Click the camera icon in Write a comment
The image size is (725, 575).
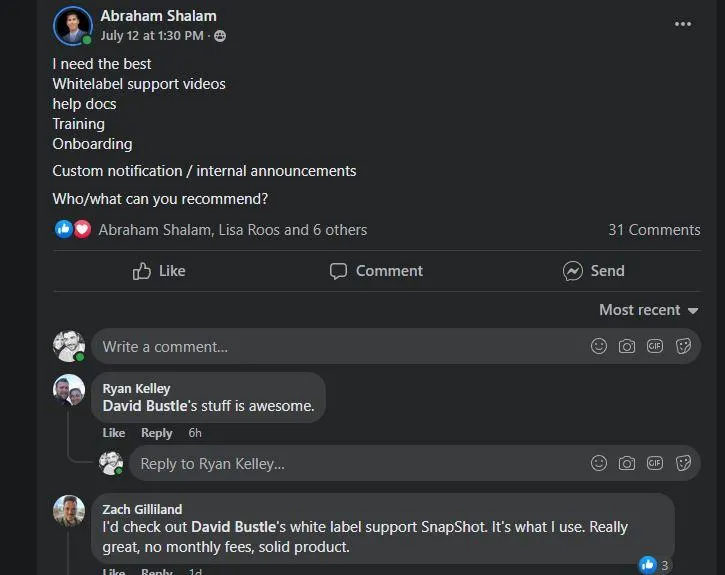(627, 346)
